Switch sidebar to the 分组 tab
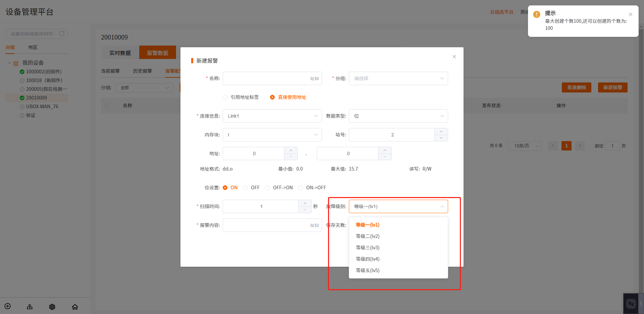This screenshot has height=314, width=644. click(x=10, y=47)
